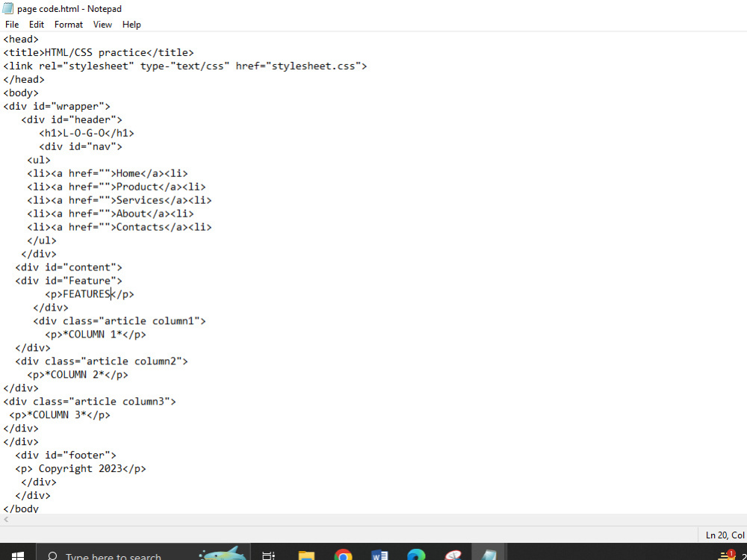Click the h1 L-O-G-O line
The image size is (747, 560).
click(87, 133)
